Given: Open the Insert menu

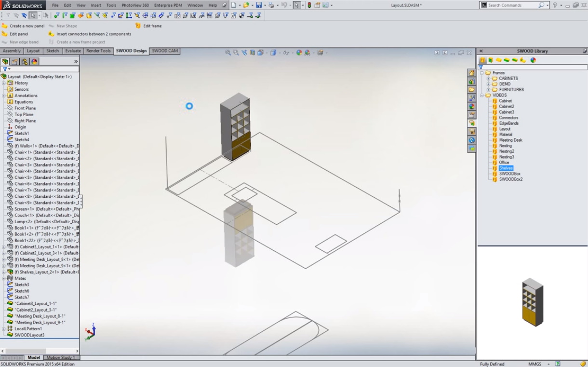Looking at the screenshot, I should (x=96, y=5).
